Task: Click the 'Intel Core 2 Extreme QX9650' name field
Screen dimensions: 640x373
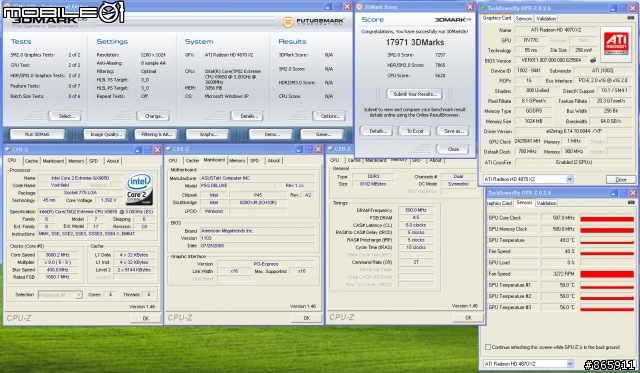Action: click(x=80, y=178)
